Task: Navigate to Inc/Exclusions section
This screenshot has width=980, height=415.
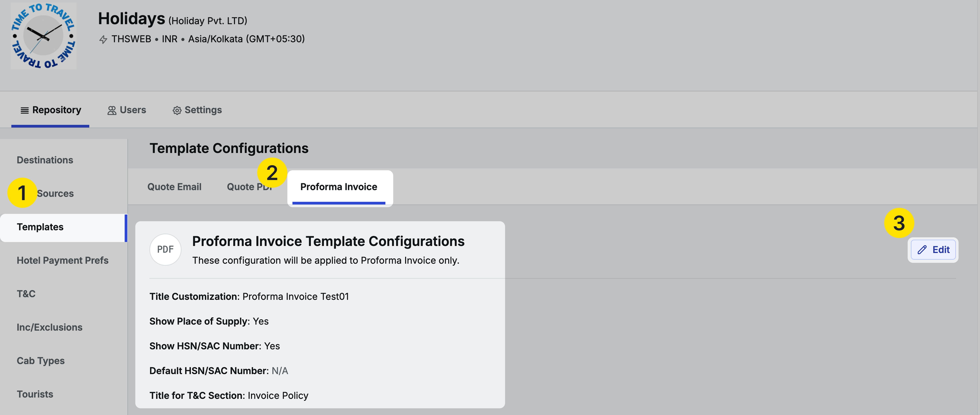Action: pos(49,328)
